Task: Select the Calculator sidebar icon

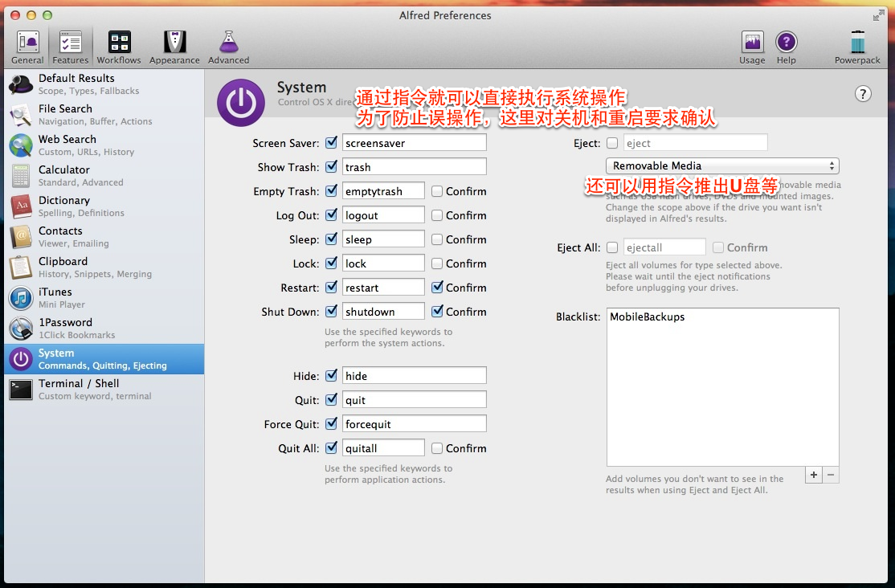Action: click(x=21, y=176)
